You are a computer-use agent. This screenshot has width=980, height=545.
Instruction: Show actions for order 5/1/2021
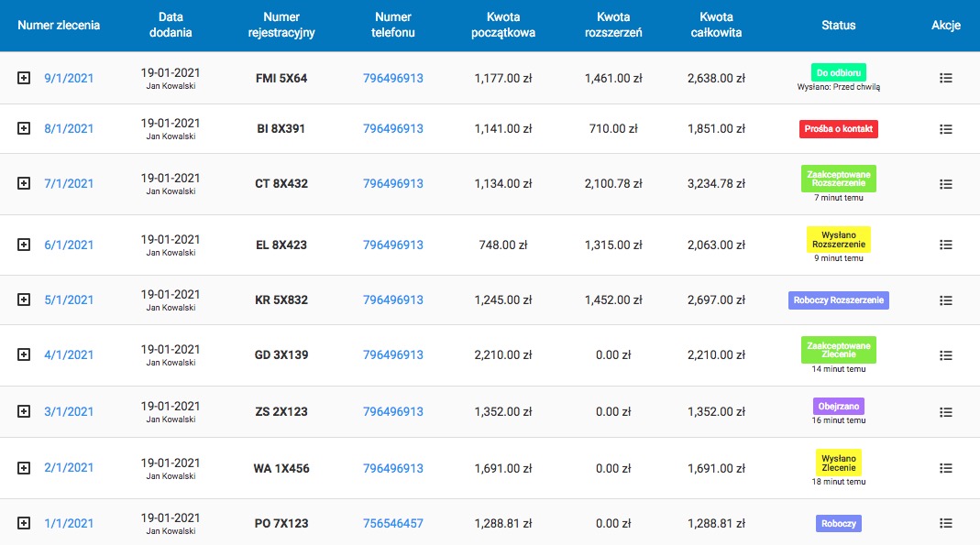(x=946, y=300)
